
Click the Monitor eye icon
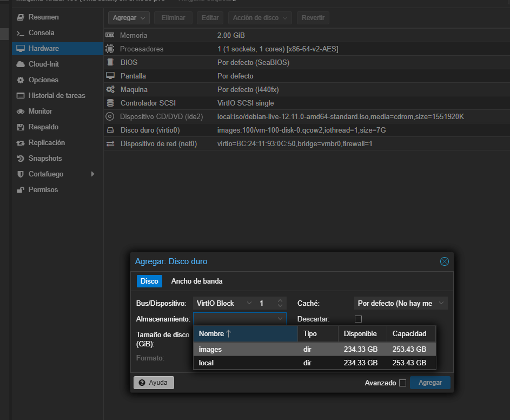point(21,111)
